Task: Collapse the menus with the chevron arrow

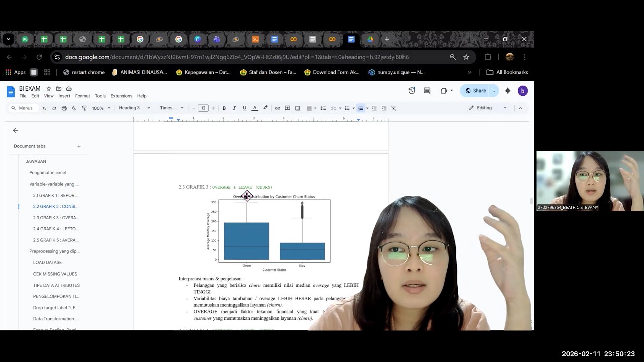Action: click(x=520, y=108)
